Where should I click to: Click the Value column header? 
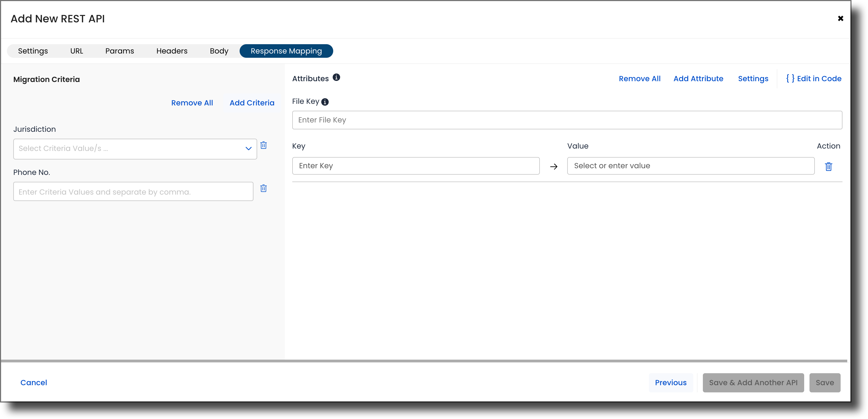tap(578, 146)
